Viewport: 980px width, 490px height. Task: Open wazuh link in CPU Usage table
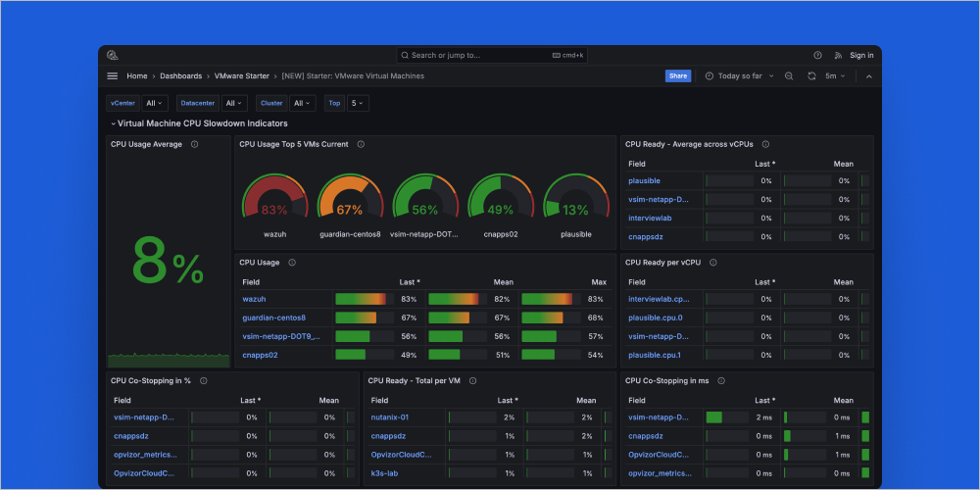point(253,299)
